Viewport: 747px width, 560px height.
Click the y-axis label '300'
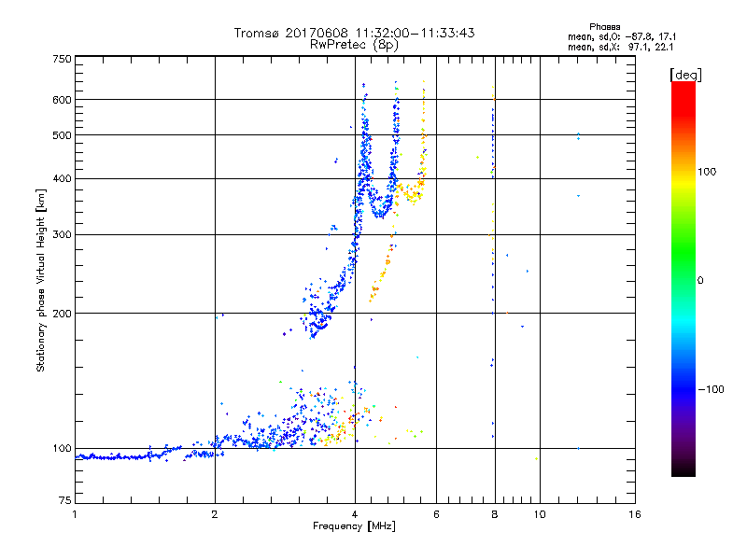pyautogui.click(x=62, y=235)
